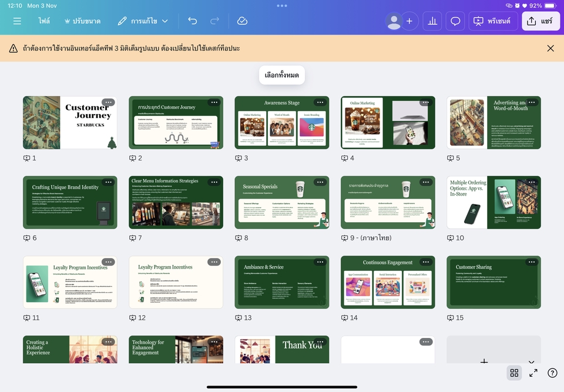Viewport: 564px width, 392px height.
Task: Click the plus icon to add collaborators
Action: coord(409,21)
